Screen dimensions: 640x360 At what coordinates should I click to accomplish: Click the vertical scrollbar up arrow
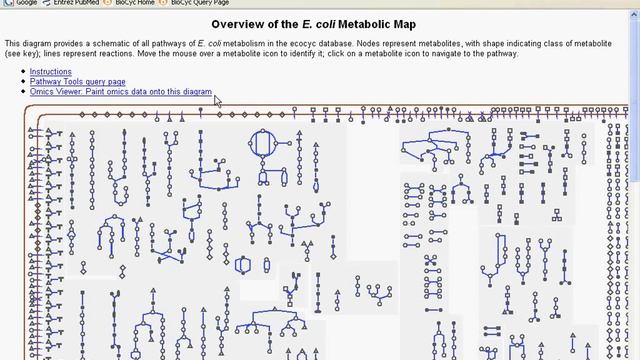[635, 14]
